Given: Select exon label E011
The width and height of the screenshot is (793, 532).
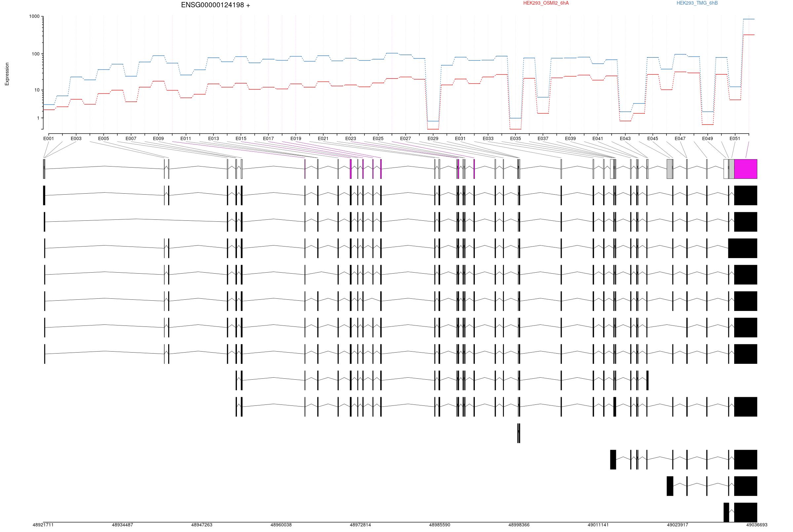Looking at the screenshot, I should click(x=186, y=138).
